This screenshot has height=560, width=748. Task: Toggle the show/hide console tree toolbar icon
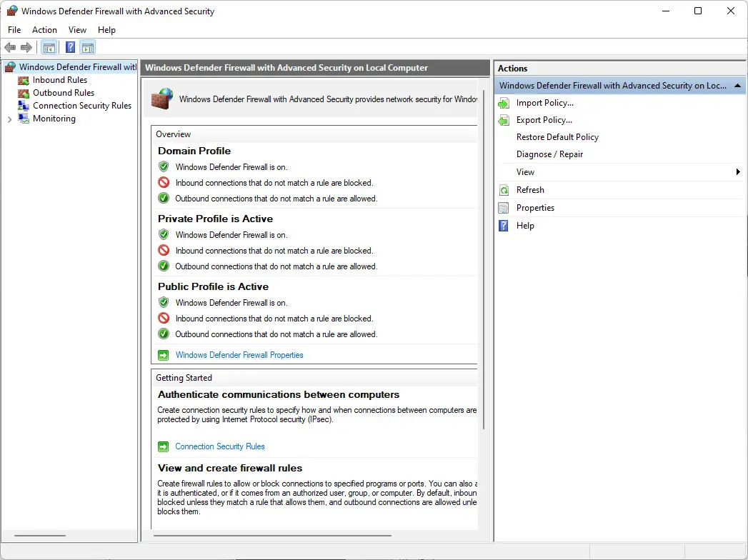tap(49, 47)
